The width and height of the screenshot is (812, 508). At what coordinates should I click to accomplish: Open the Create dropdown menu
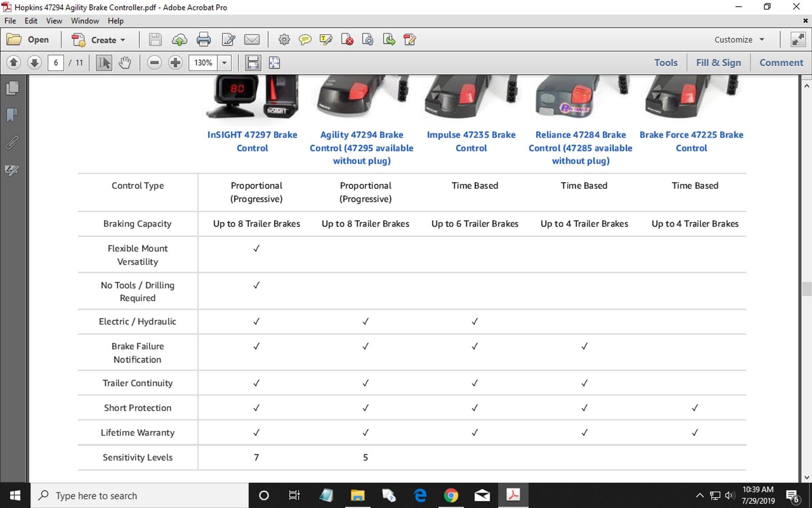[98, 40]
